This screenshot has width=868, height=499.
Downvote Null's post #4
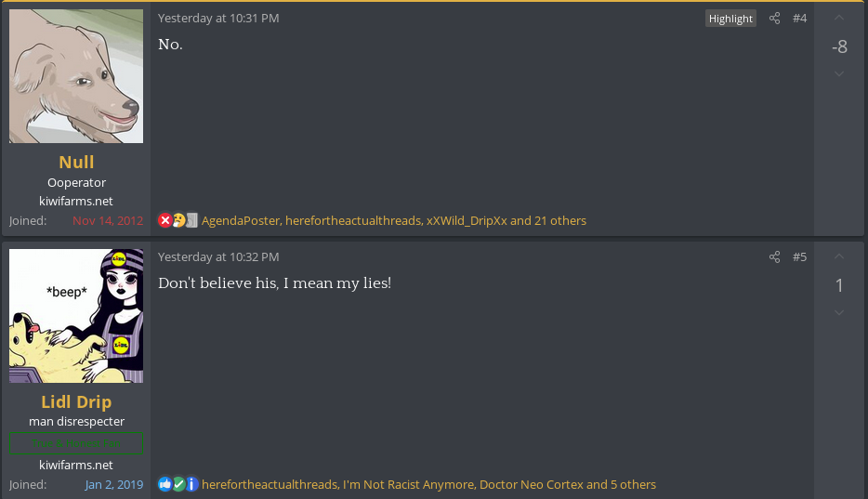pos(839,74)
